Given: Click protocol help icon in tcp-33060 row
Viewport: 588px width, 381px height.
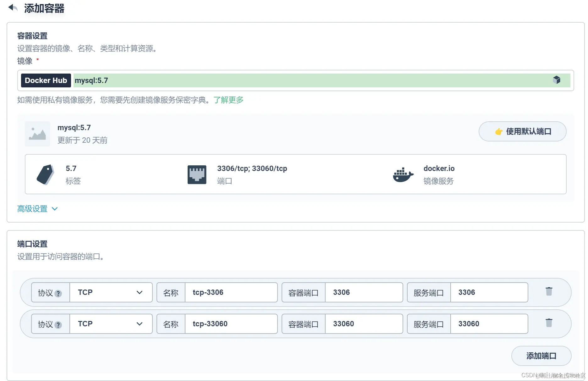Looking at the screenshot, I should pyautogui.click(x=58, y=325).
